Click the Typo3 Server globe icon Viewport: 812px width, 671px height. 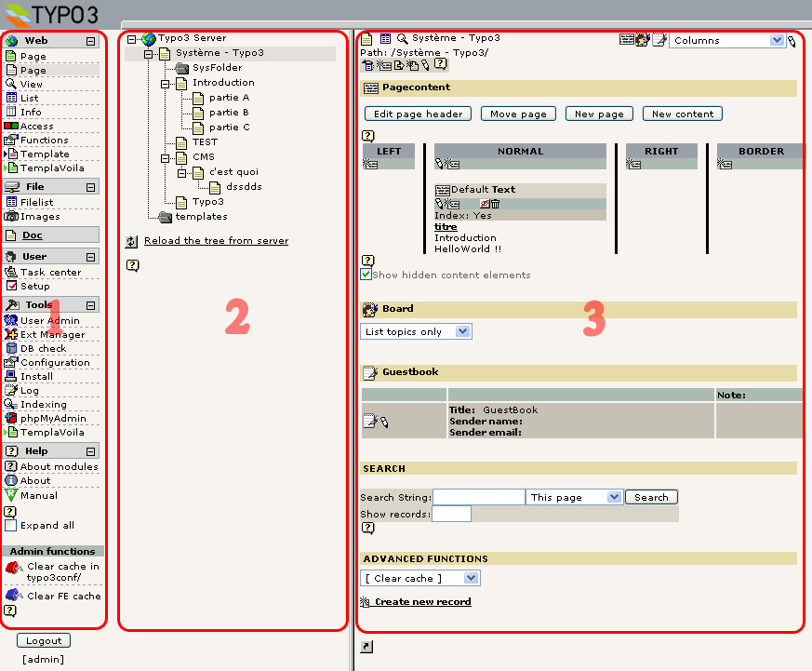point(149,38)
